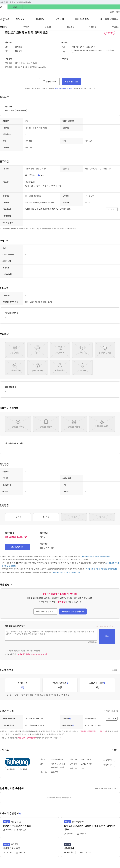Jump to the 복리후생 section tab
Screen dimensions: 120x868
(x=70, y=27)
